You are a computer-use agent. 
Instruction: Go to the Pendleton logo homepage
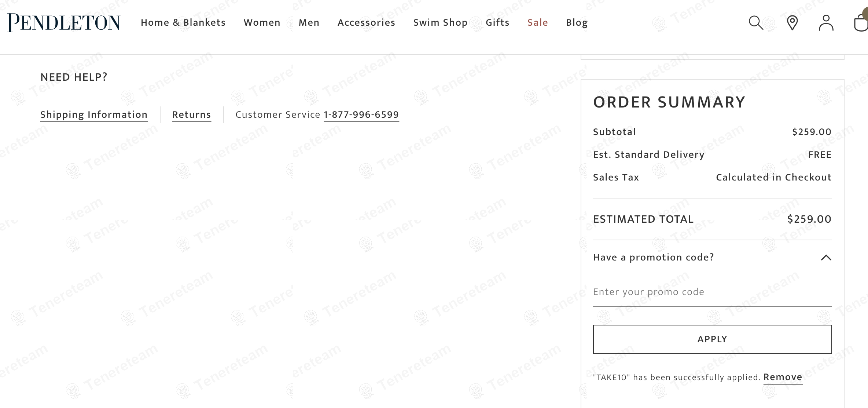click(64, 23)
